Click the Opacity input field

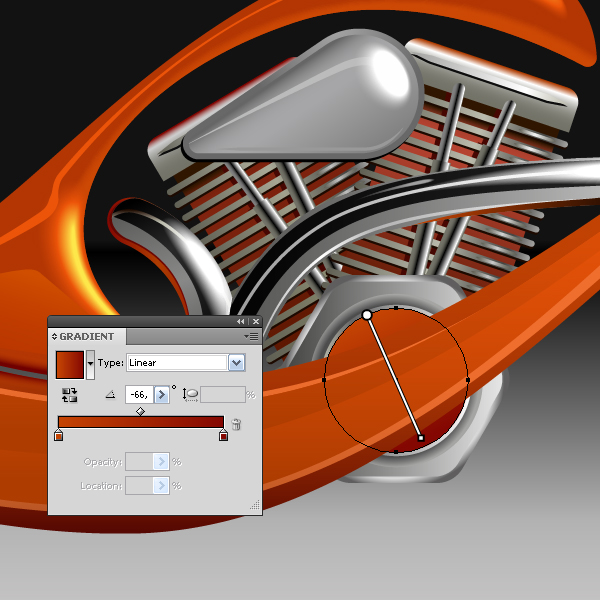click(x=139, y=462)
